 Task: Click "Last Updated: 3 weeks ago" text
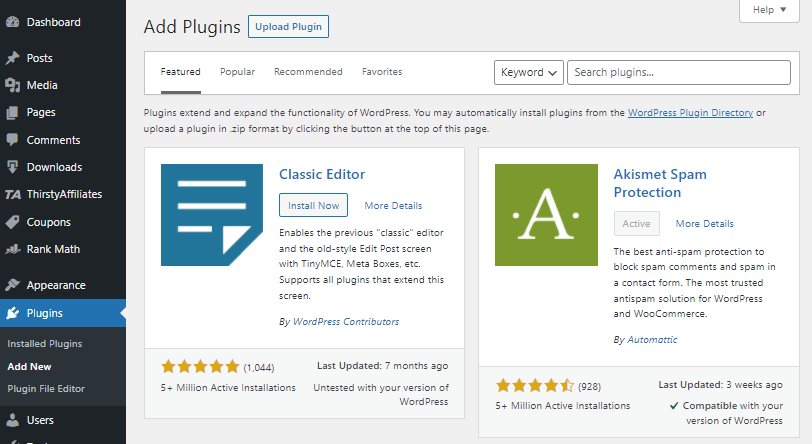[720, 385]
